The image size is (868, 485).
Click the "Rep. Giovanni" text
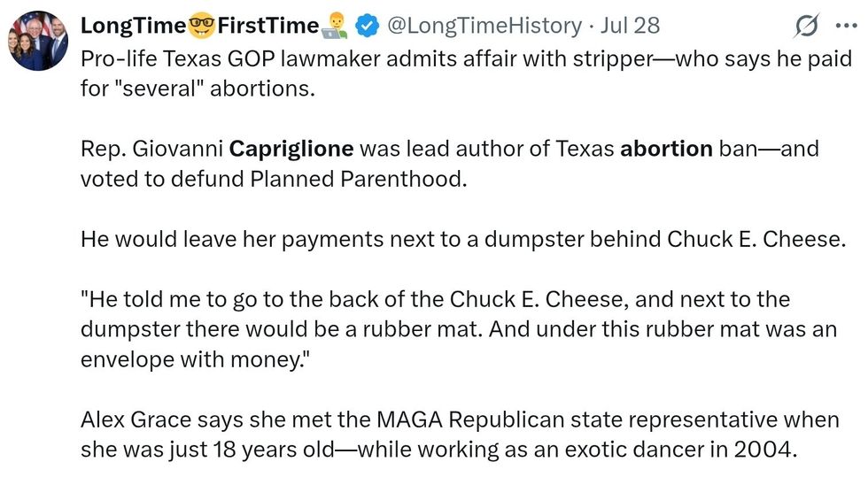(x=151, y=148)
